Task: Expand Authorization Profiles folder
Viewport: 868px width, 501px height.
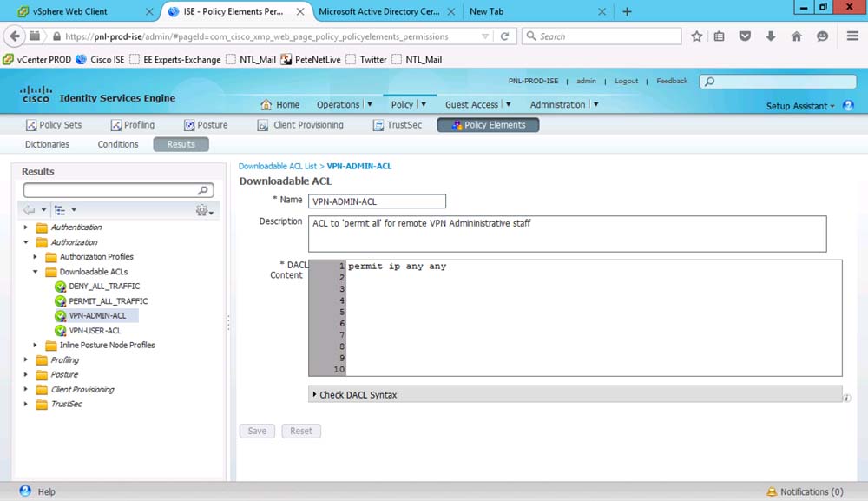Action: pyautogui.click(x=35, y=257)
